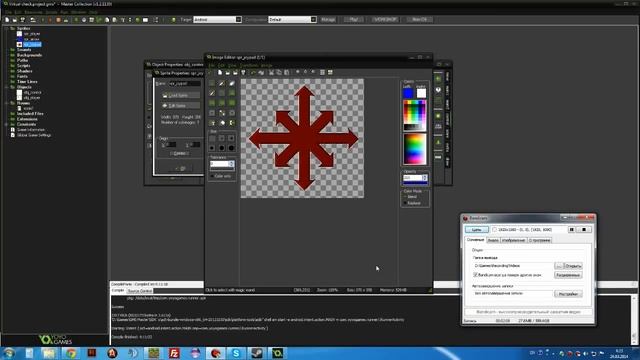Open the Transform menu of Image Editor
This screenshot has width=640, height=360.
[249, 65]
